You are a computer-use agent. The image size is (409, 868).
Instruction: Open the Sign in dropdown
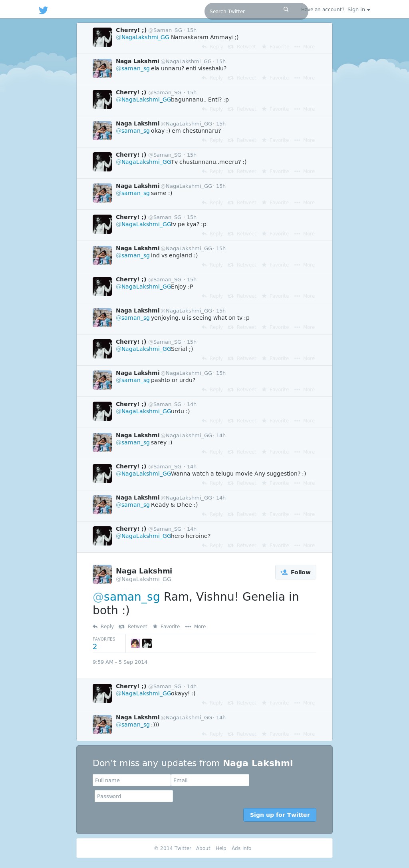tap(359, 10)
